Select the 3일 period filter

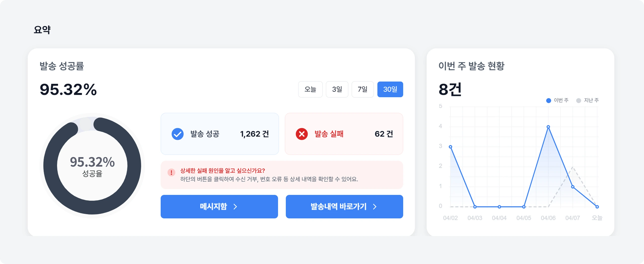click(x=337, y=89)
